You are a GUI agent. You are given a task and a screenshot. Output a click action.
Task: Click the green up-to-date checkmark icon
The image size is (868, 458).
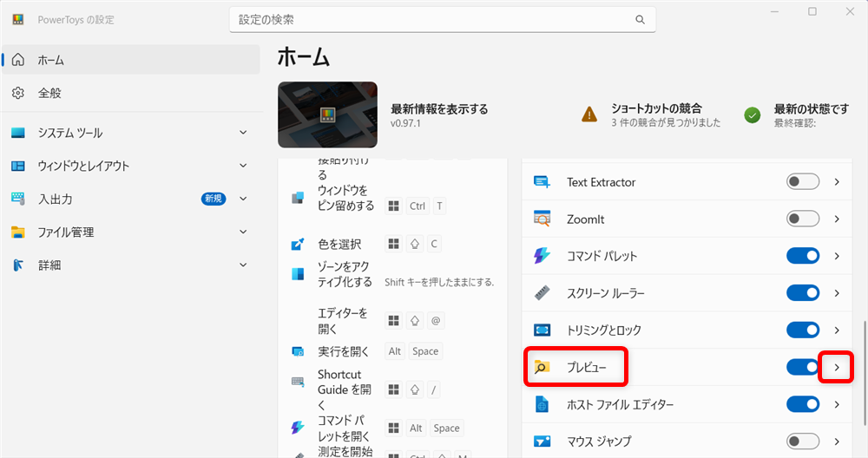753,115
